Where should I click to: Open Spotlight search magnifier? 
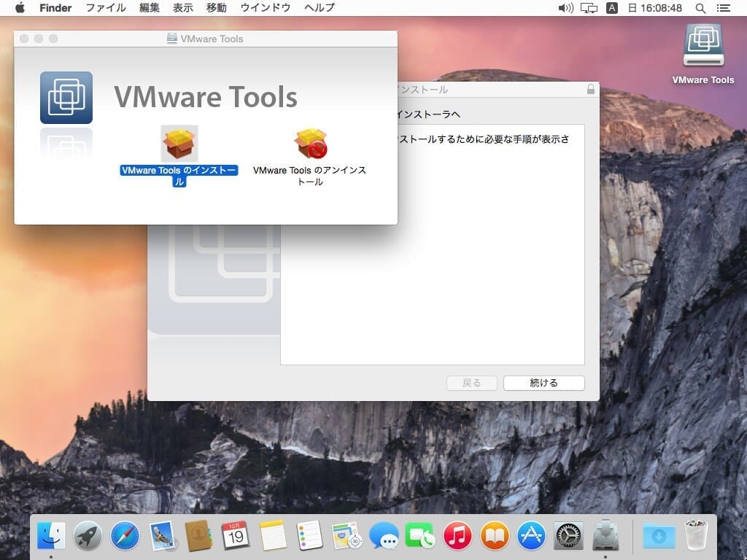700,8
